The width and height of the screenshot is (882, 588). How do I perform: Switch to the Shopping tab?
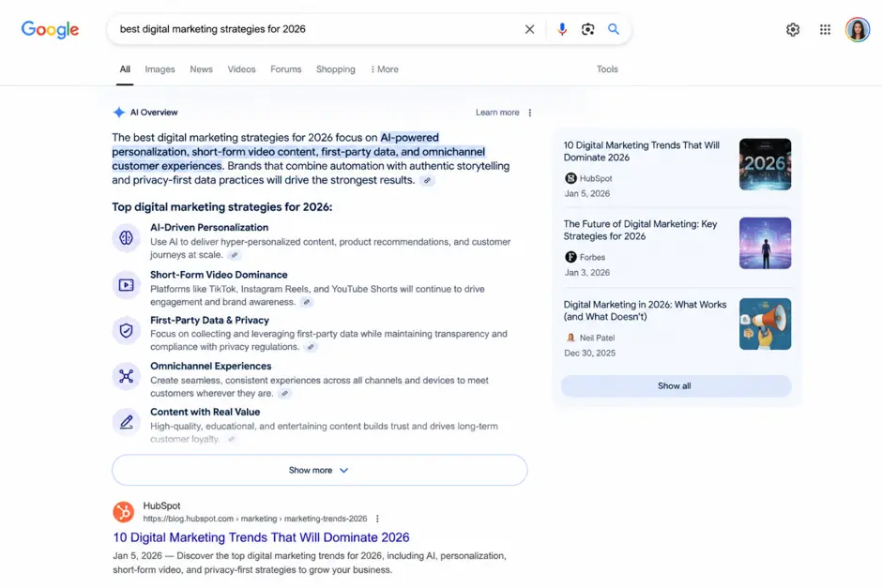click(x=336, y=69)
